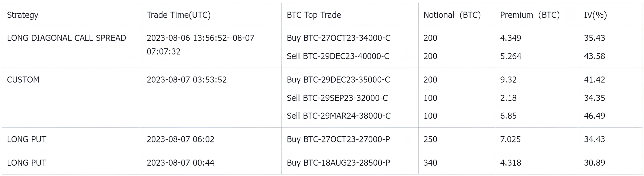Click the Strategy column header

[23, 15]
